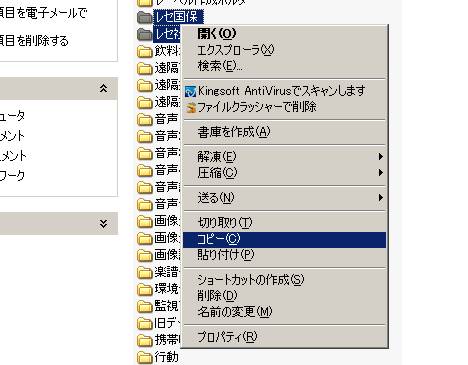Image resolution: width=468 pixels, height=365 pixels.
Task: Select the レセ国保 folder icon
Action: click(x=145, y=17)
